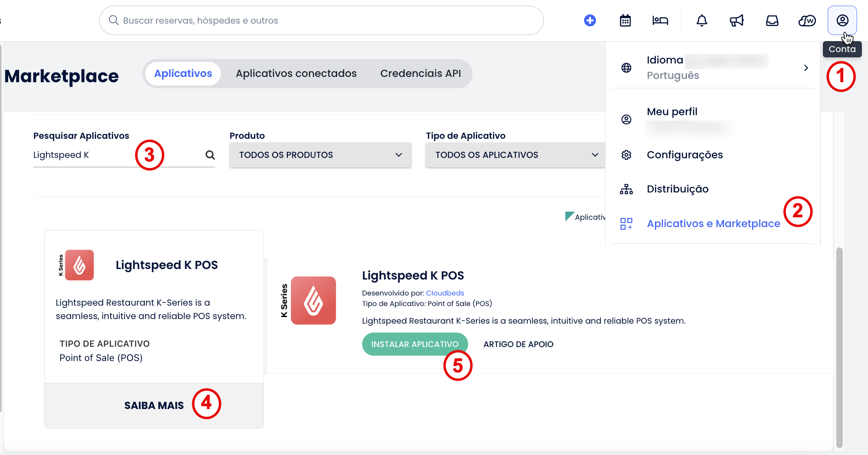Click the Lightspeed K POS card title
The height and width of the screenshot is (455, 868).
click(167, 265)
